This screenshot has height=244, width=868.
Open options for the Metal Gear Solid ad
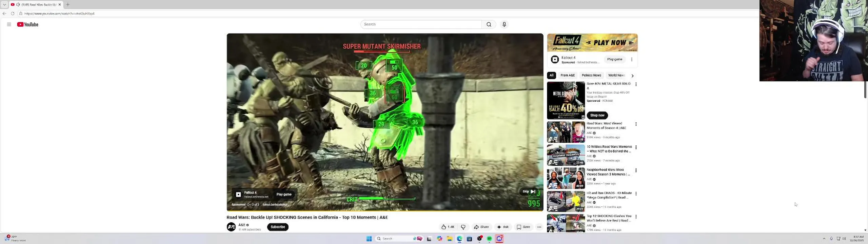pos(636,84)
